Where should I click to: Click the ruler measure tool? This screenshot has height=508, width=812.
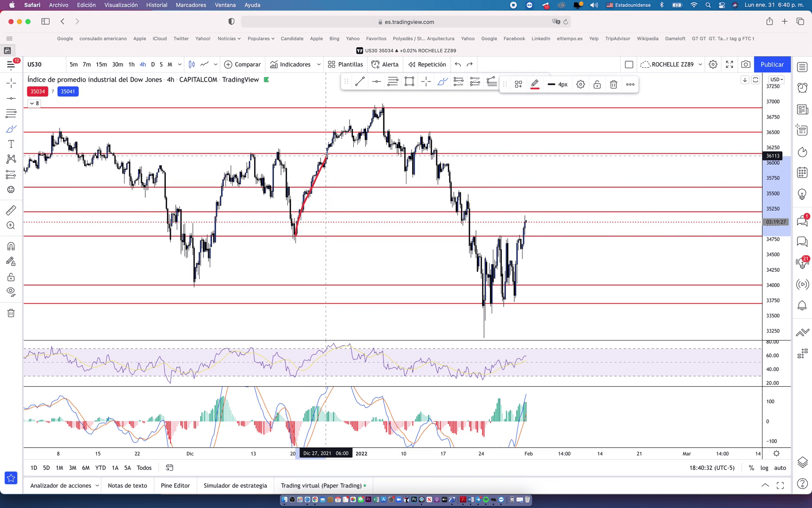click(11, 210)
